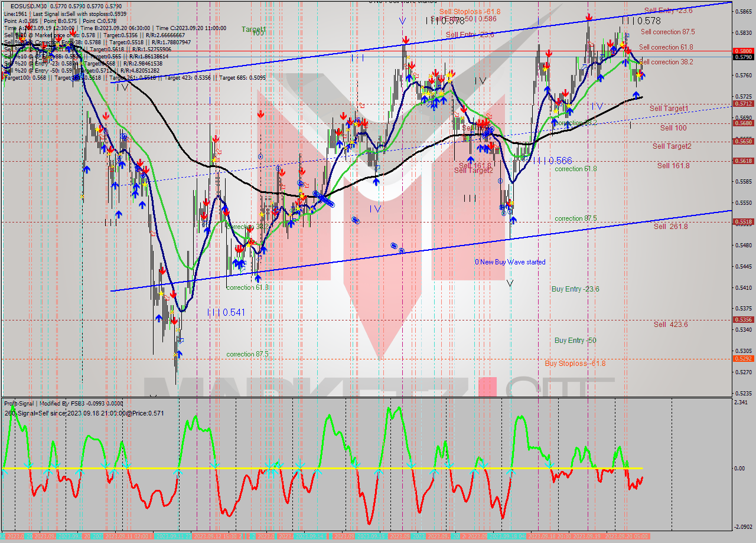The height and width of the screenshot is (543, 756).
Task: Click the 'Sell 261.8' level label
Action: 670,227
